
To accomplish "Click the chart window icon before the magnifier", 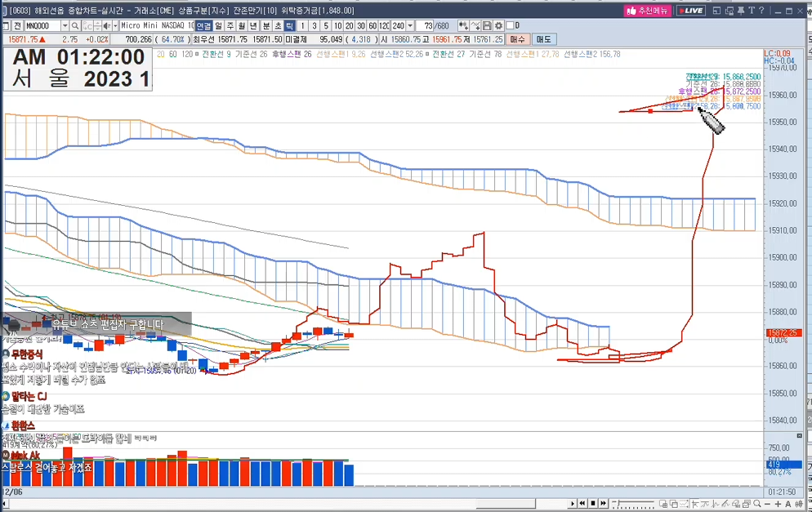I will pyautogui.click(x=746, y=503).
